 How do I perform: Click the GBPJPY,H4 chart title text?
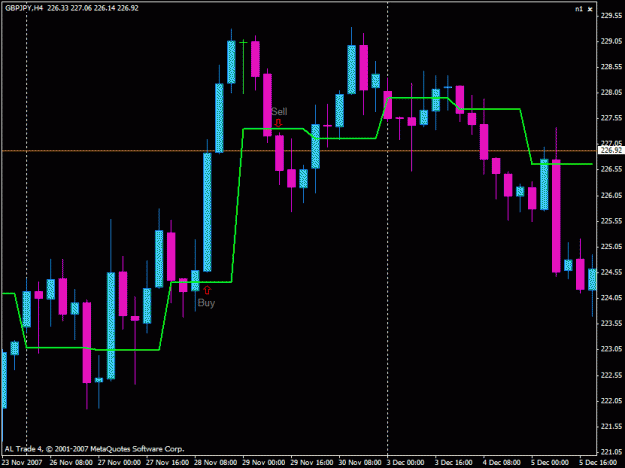point(24,8)
